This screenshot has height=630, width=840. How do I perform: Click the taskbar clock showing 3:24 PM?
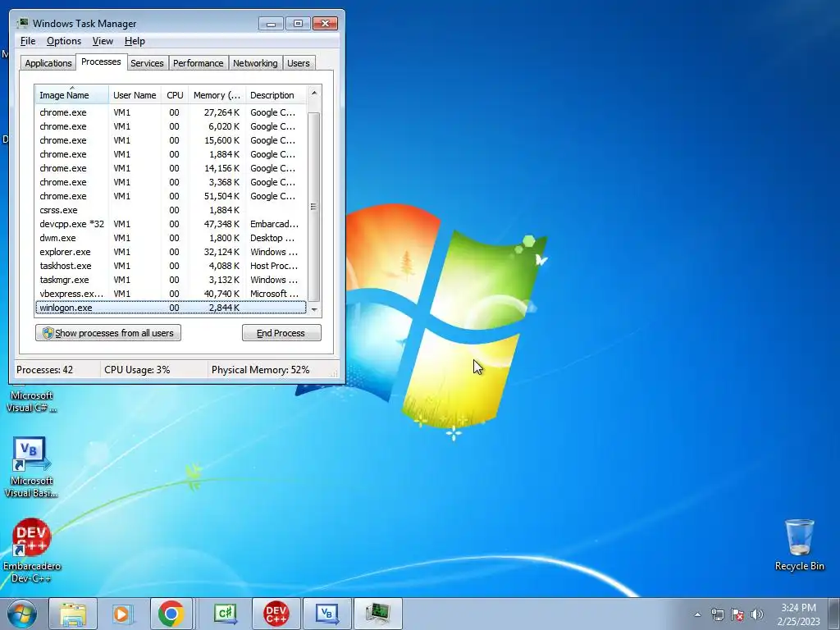click(x=799, y=614)
